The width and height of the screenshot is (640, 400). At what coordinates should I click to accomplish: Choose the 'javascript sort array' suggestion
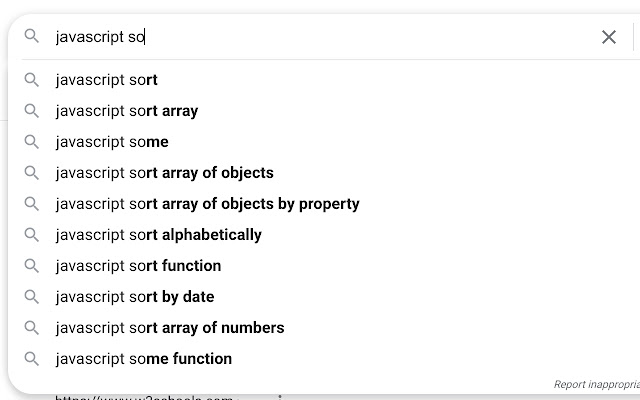tap(127, 111)
